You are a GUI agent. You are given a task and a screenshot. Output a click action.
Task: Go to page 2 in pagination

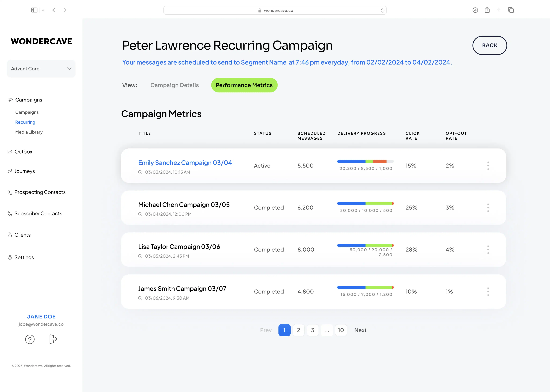click(x=298, y=330)
